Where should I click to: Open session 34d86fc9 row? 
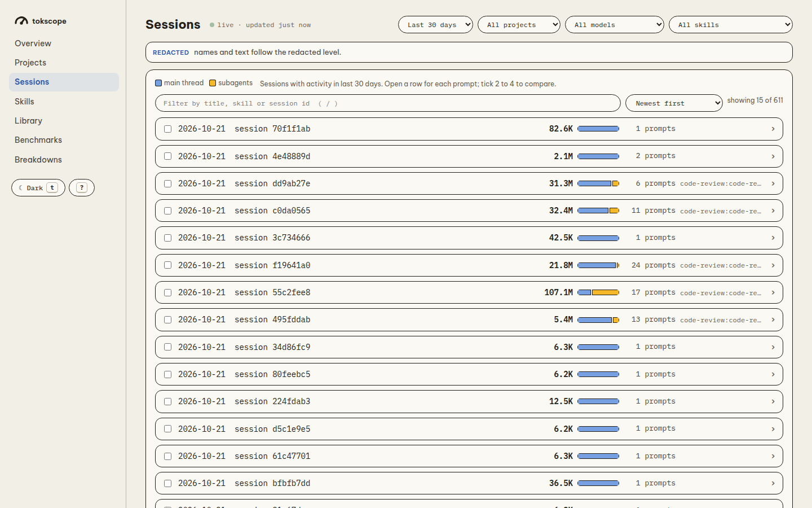click(469, 347)
